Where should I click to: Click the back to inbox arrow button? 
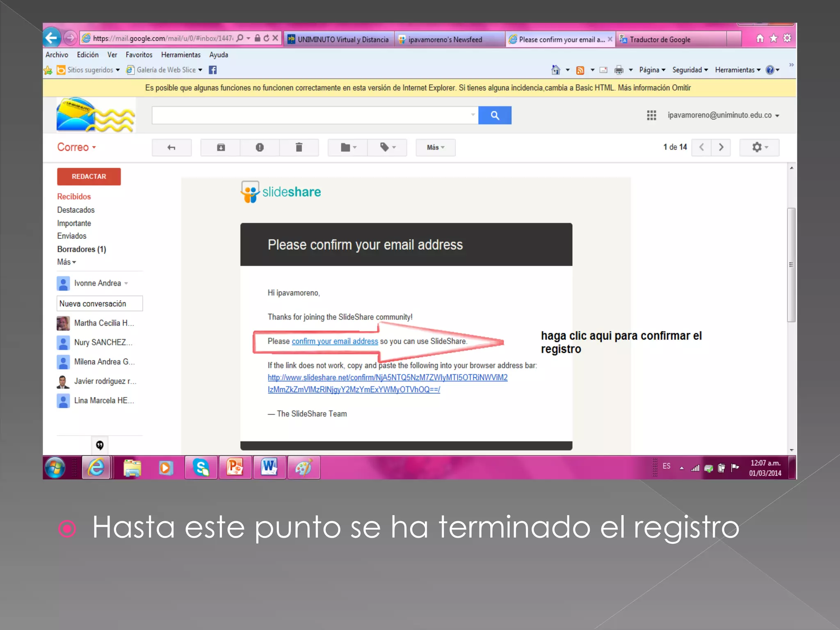click(x=171, y=148)
